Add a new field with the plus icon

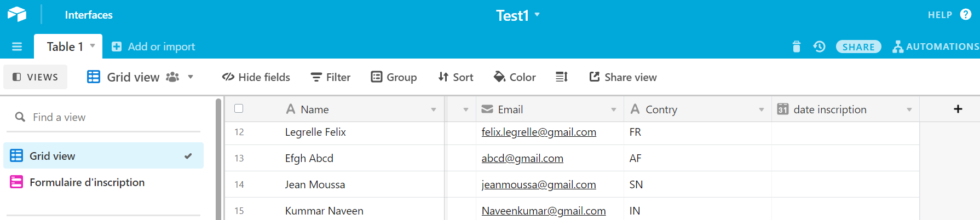[x=958, y=109]
